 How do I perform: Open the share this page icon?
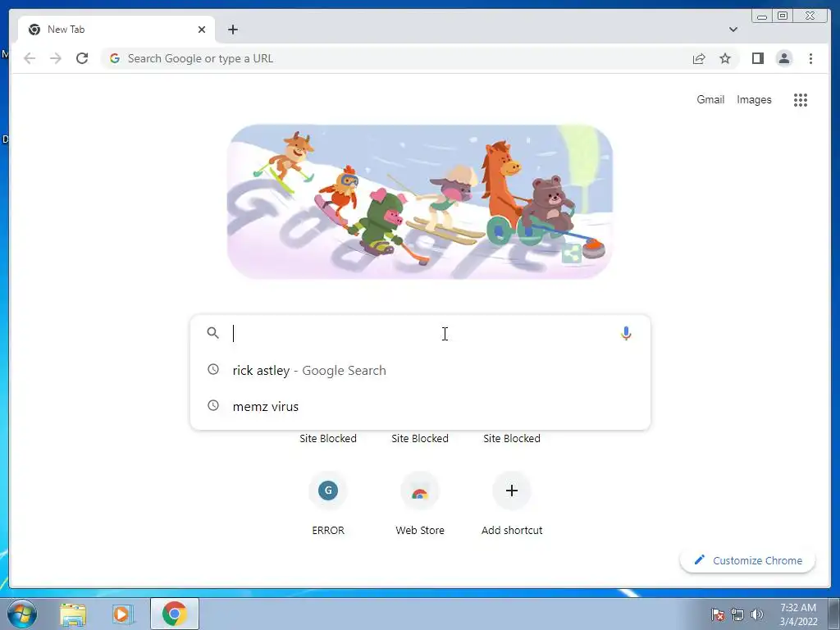(699, 58)
